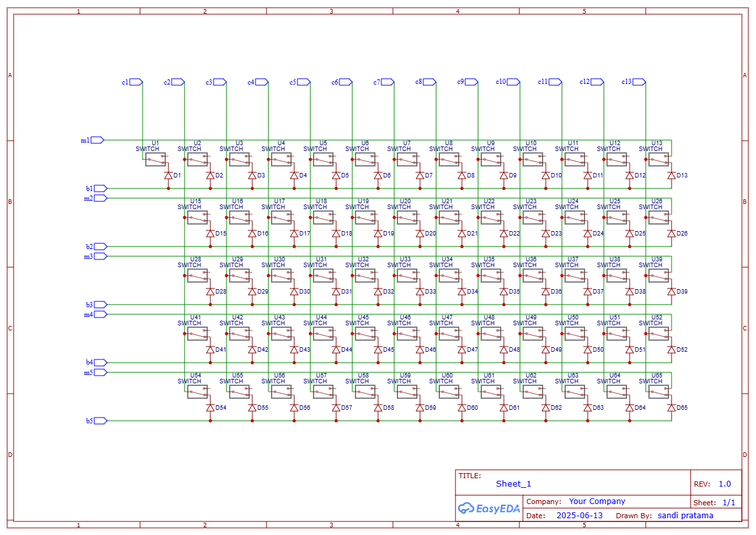
Task: Toggle switch U52 in row four
Action: (659, 334)
